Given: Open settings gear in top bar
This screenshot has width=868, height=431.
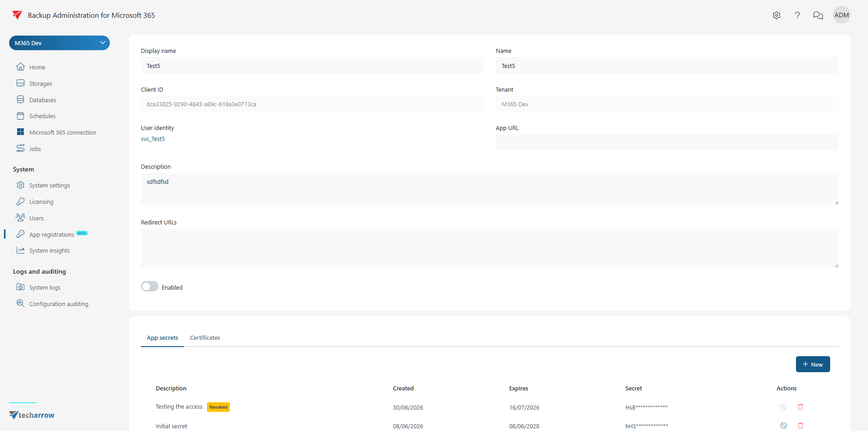Looking at the screenshot, I should 776,16.
